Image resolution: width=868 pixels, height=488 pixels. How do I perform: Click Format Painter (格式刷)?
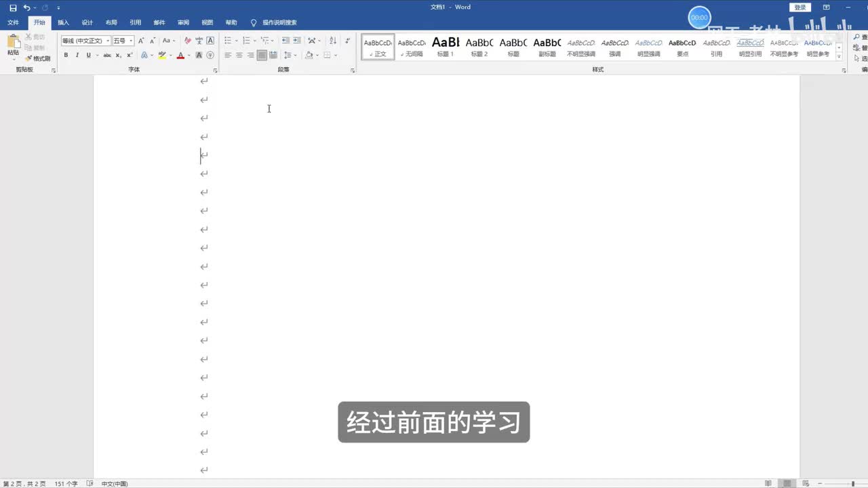point(38,58)
